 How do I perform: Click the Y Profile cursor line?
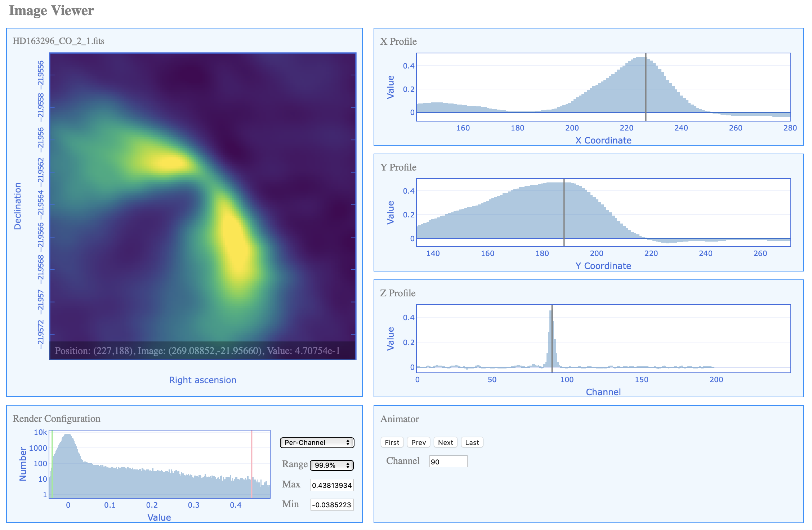point(564,213)
